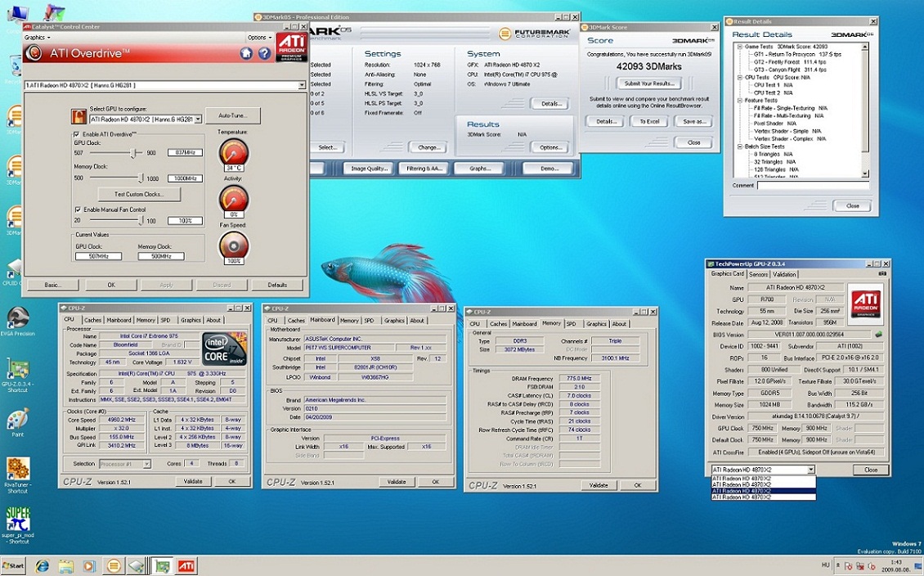Click the GPU Clock 837MHz value box
The image size is (924, 576).
click(x=185, y=152)
